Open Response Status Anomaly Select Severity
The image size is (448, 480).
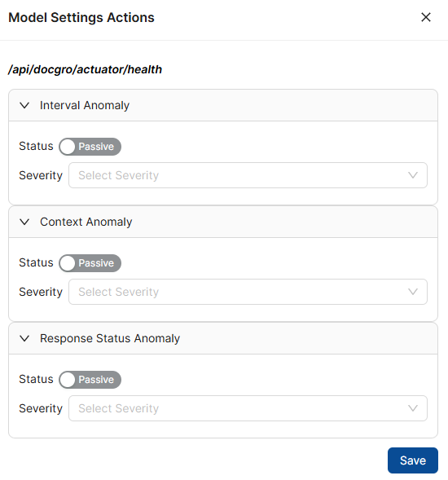tap(248, 408)
